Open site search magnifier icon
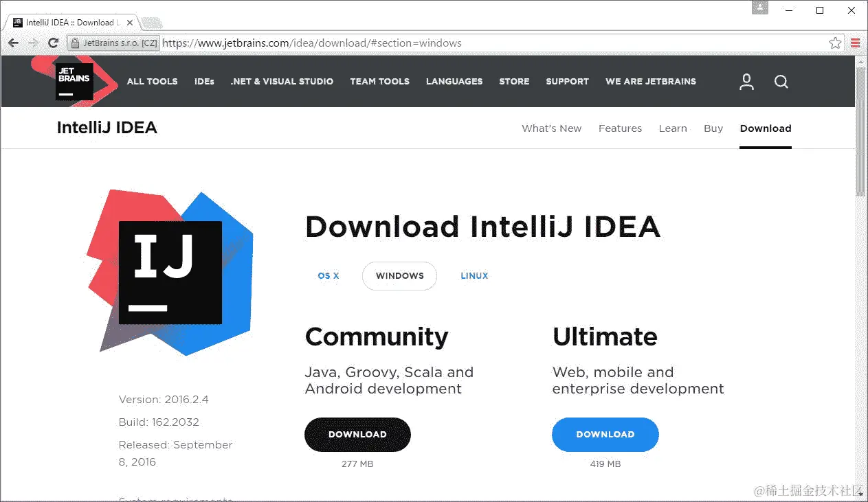Image resolution: width=868 pixels, height=502 pixels. 781,82
